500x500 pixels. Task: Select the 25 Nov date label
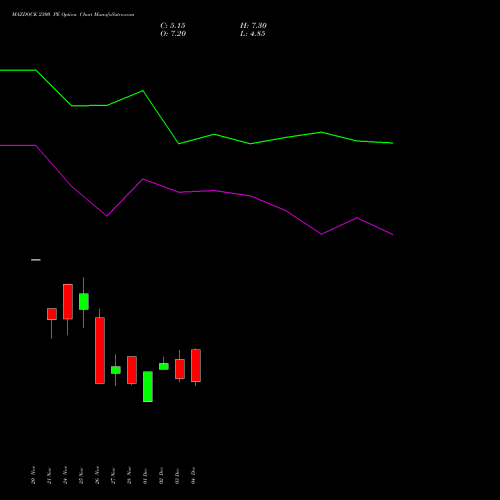click(x=81, y=476)
